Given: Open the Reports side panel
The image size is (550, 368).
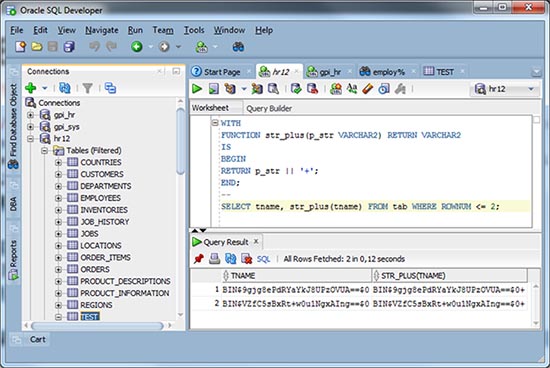Looking at the screenshot, I should click(13, 259).
